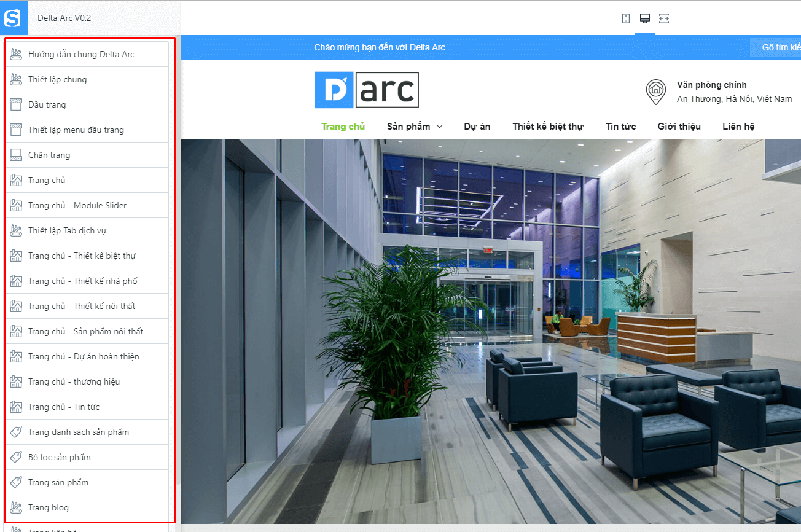Image resolution: width=801 pixels, height=532 pixels.
Task: Open Trang blog row
Action: tap(87, 507)
